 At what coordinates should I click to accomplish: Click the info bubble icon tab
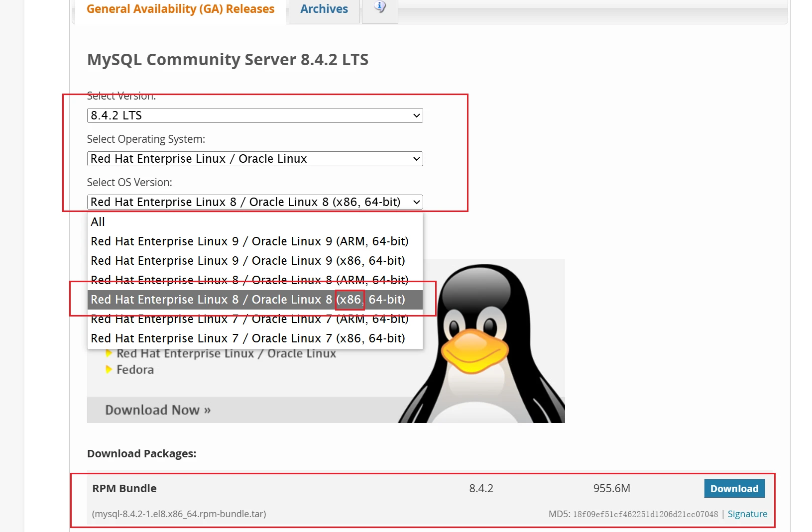(380, 7)
